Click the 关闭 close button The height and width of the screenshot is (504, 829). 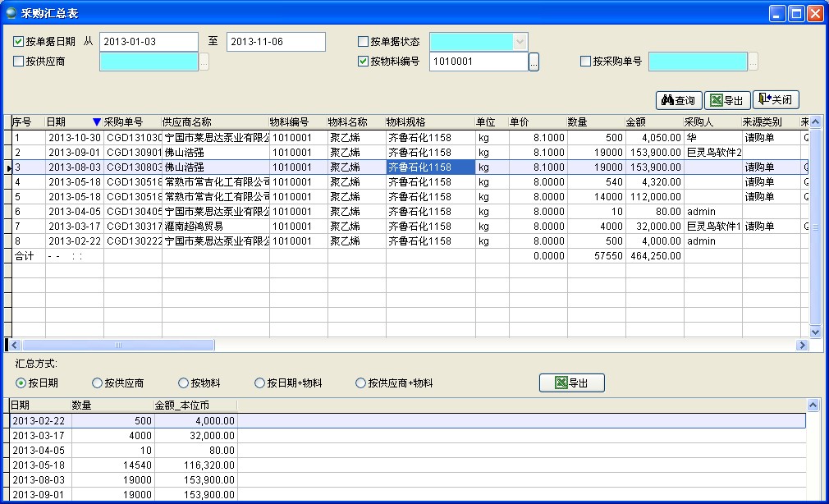(776, 100)
